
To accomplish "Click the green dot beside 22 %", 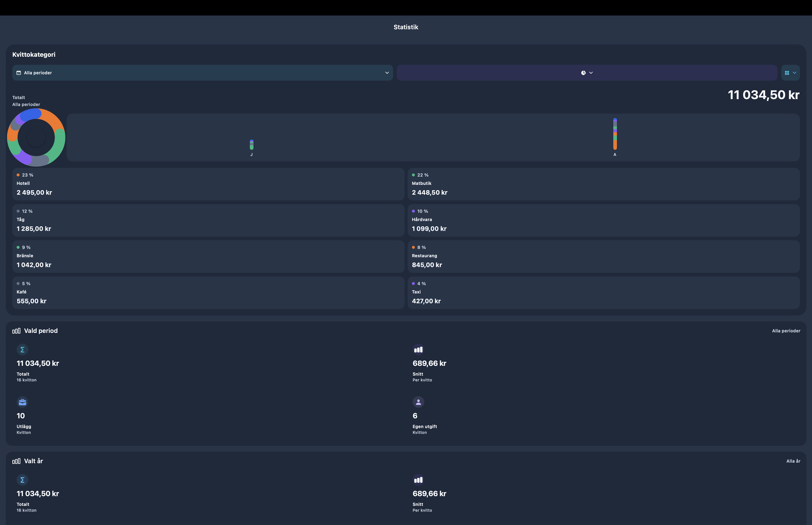I will 413,175.
